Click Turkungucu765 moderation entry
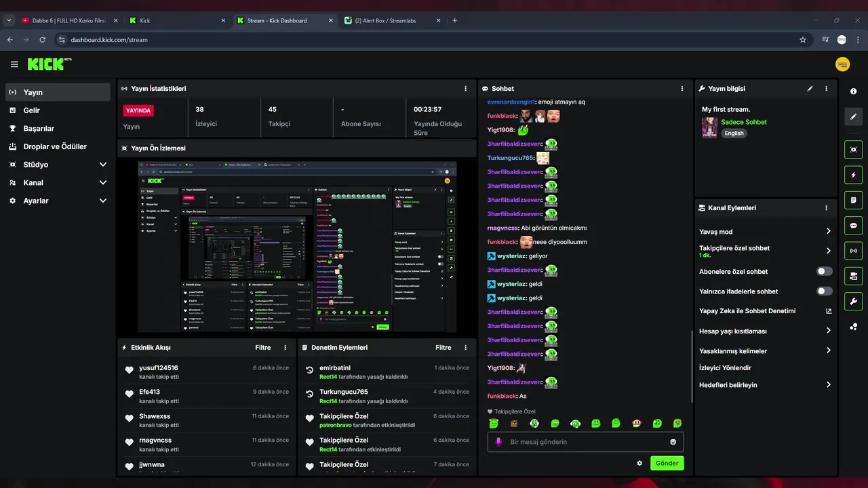The width and height of the screenshot is (868, 488). pyautogui.click(x=344, y=392)
